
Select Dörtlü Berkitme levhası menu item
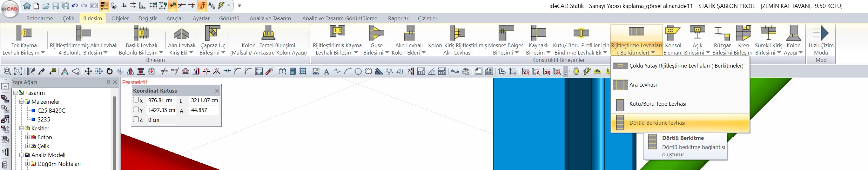click(657, 123)
